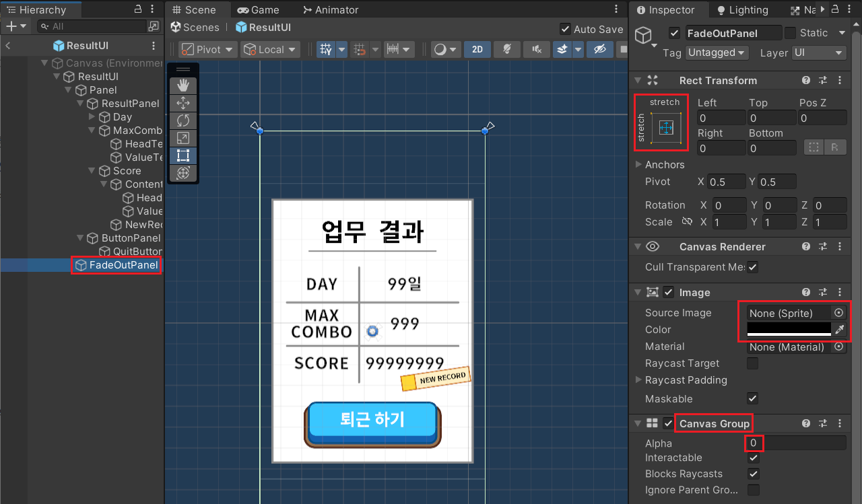The image size is (862, 504).
Task: Toggle scale constrain proportions link icon
Action: [x=687, y=221]
